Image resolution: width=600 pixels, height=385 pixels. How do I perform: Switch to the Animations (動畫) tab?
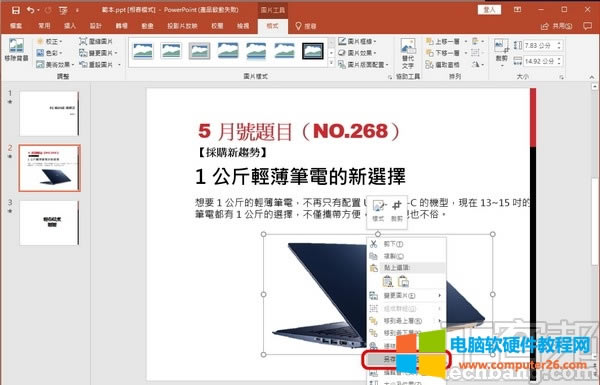147,26
